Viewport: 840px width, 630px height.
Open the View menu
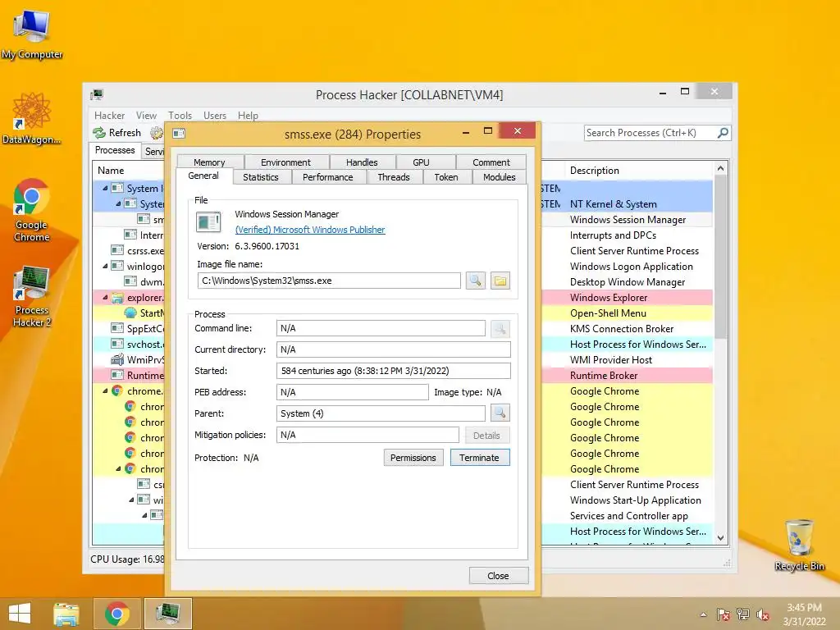(146, 115)
